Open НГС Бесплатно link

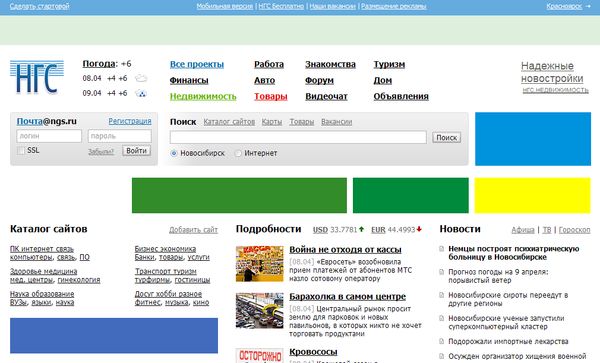(x=281, y=6)
